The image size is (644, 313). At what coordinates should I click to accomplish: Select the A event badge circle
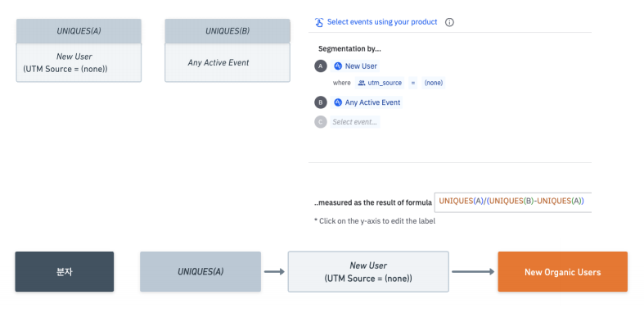(x=320, y=66)
